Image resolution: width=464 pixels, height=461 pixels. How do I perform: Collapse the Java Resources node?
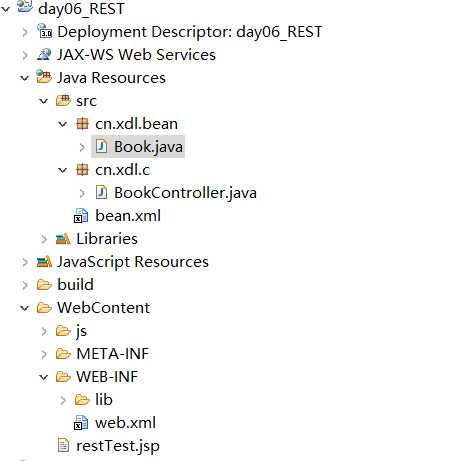tap(25, 78)
